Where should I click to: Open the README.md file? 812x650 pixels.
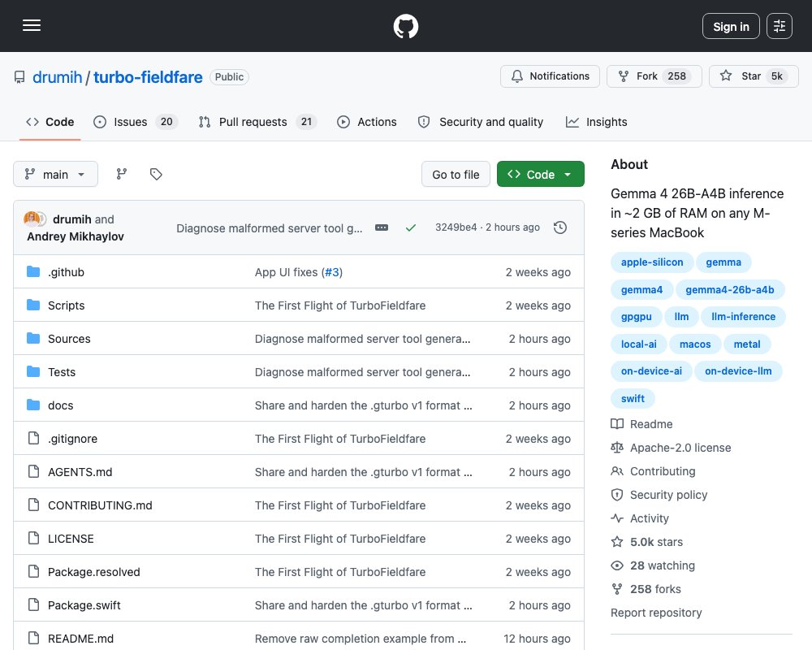80,639
